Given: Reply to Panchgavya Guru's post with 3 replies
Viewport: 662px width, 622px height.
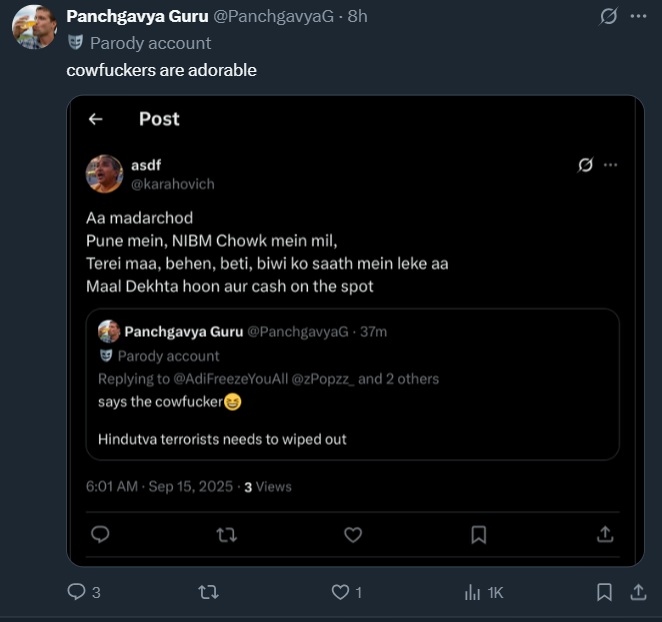Looking at the screenshot, I should [x=77, y=593].
